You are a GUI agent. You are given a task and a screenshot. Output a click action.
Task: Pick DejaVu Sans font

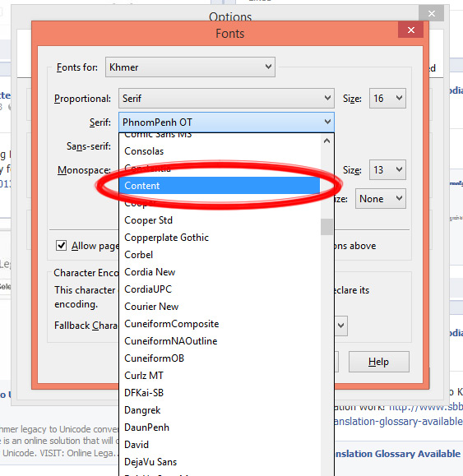click(x=220, y=462)
